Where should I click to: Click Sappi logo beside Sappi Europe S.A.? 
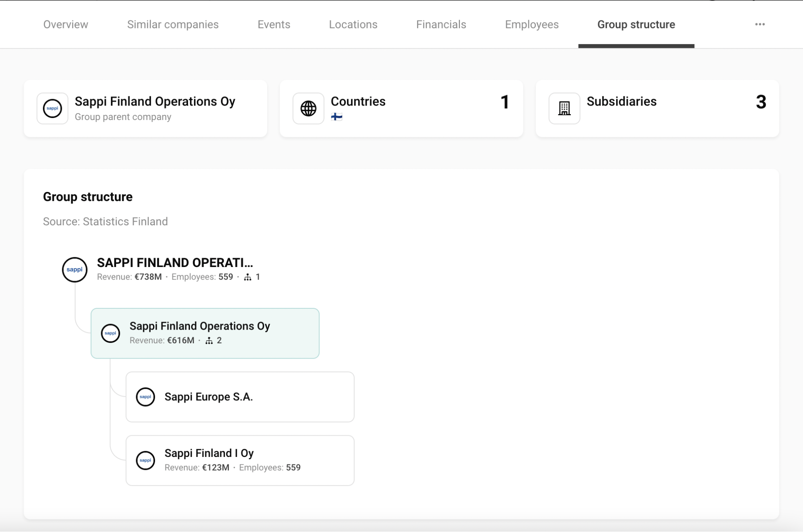145,397
